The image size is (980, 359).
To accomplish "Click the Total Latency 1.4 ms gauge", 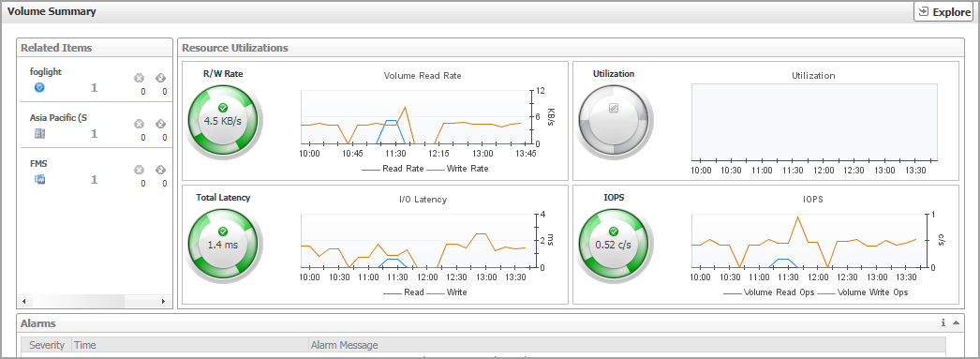I will click(x=222, y=243).
